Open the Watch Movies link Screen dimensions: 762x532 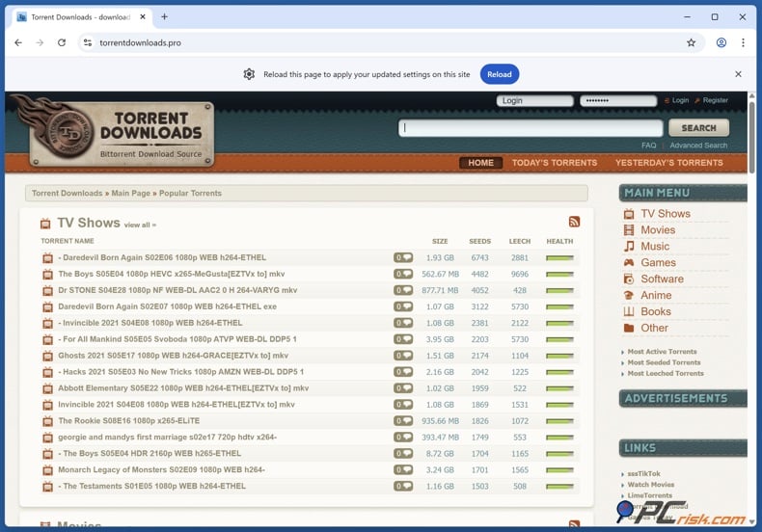click(651, 485)
